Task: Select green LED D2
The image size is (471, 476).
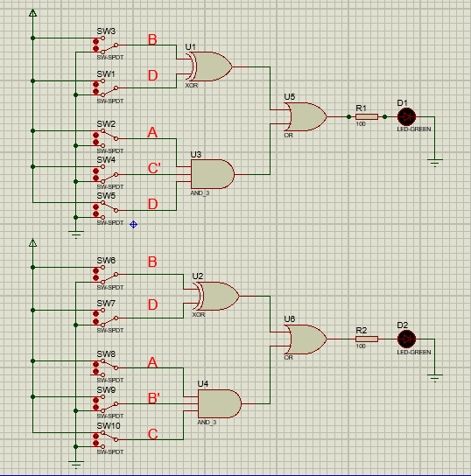Action: coord(406,339)
